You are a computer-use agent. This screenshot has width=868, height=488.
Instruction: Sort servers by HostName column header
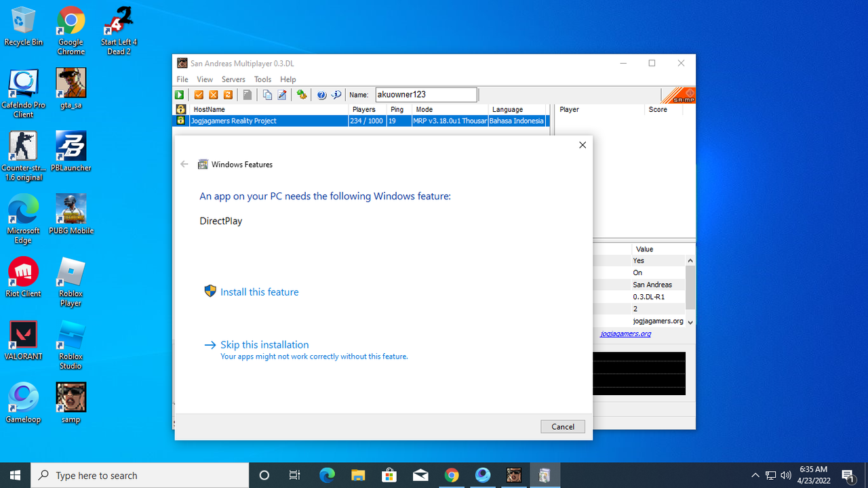[x=269, y=109]
